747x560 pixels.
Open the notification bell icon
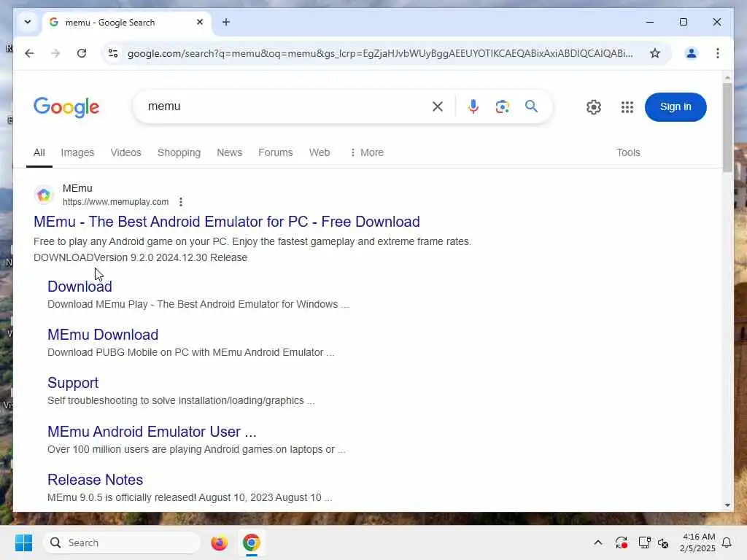tap(727, 542)
